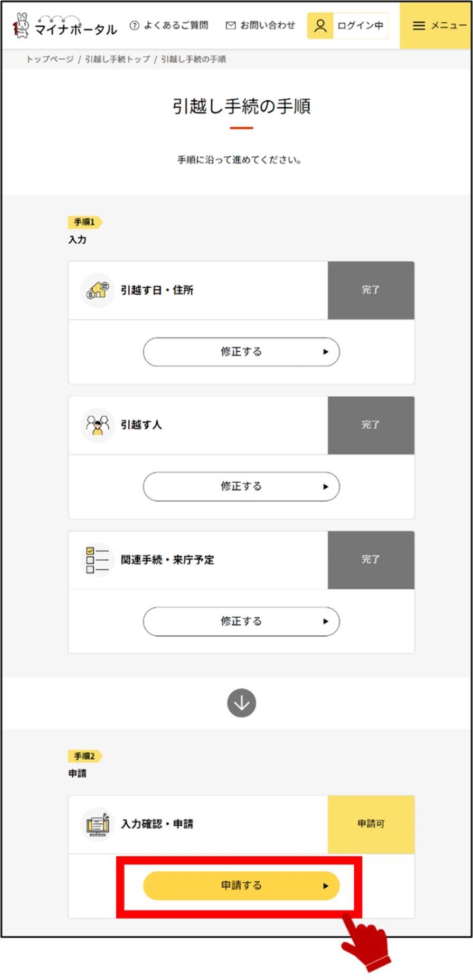The height and width of the screenshot is (980, 473).
Task: Click the computer icon for 入力確認・申請
Action: point(98,824)
